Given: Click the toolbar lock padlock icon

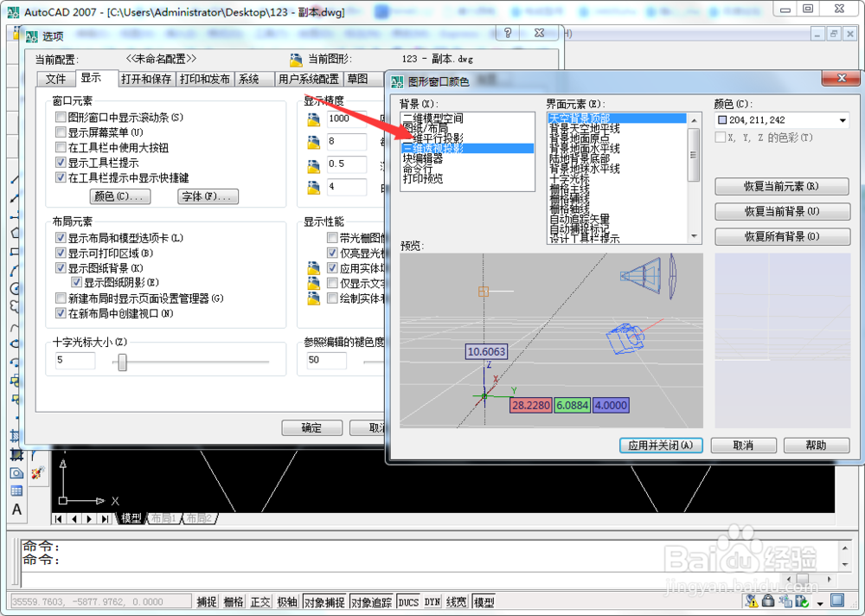Looking at the screenshot, I should [768, 600].
